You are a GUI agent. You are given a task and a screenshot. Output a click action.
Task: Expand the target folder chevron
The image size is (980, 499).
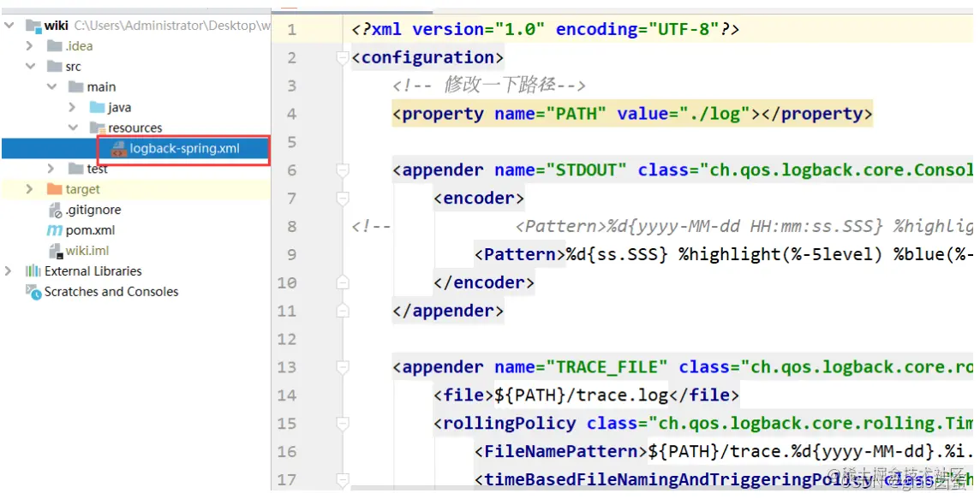(x=29, y=189)
